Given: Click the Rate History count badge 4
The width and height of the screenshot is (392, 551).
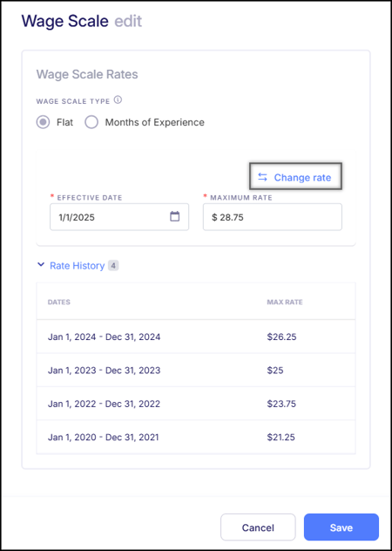Looking at the screenshot, I should tap(113, 266).
